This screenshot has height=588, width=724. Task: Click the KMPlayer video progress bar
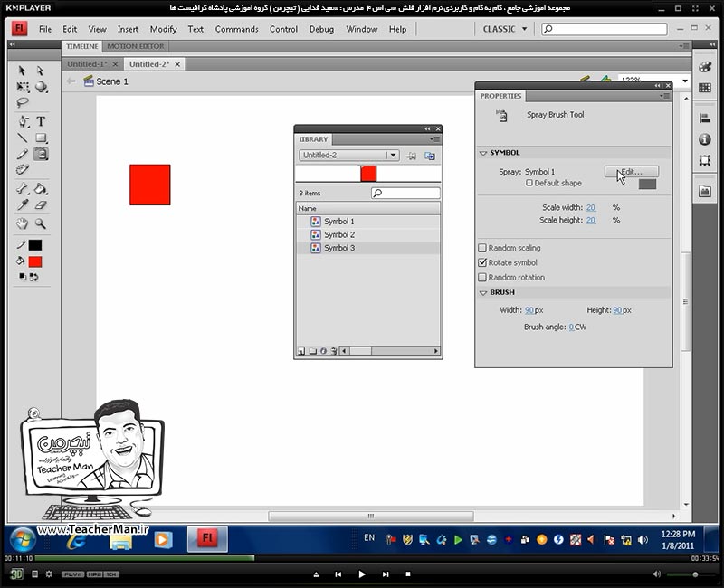pyautogui.click(x=362, y=558)
